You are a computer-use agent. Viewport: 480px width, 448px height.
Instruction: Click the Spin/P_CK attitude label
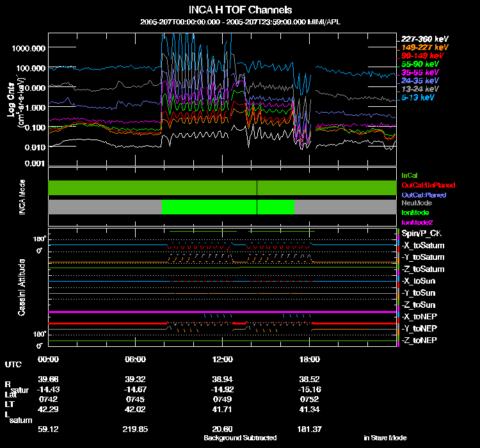(x=422, y=234)
